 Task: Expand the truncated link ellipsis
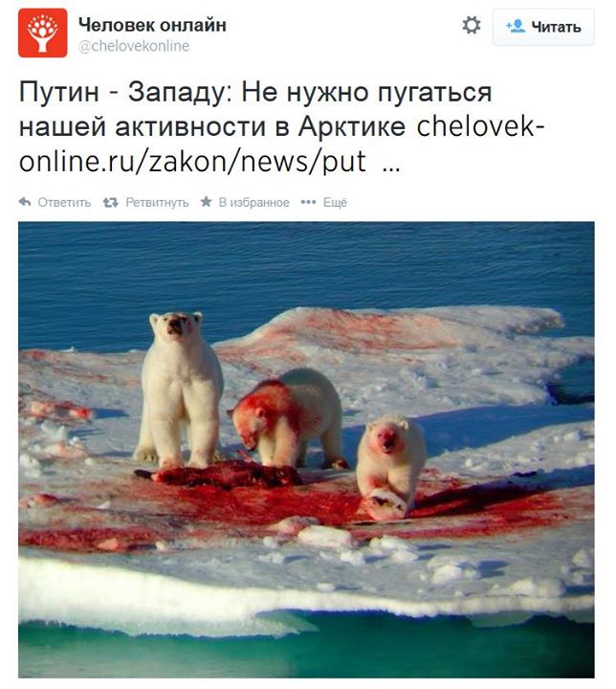[390, 168]
